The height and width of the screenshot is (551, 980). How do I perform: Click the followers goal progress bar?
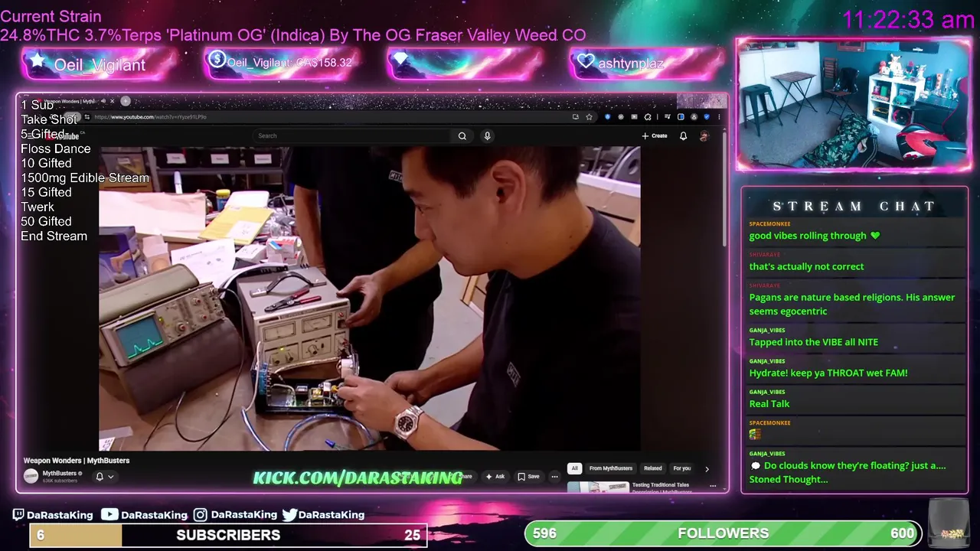pyautogui.click(x=724, y=533)
